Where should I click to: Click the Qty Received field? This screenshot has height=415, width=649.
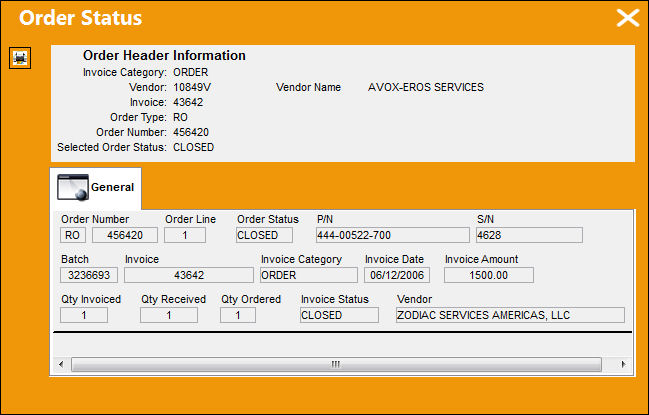[x=169, y=315]
